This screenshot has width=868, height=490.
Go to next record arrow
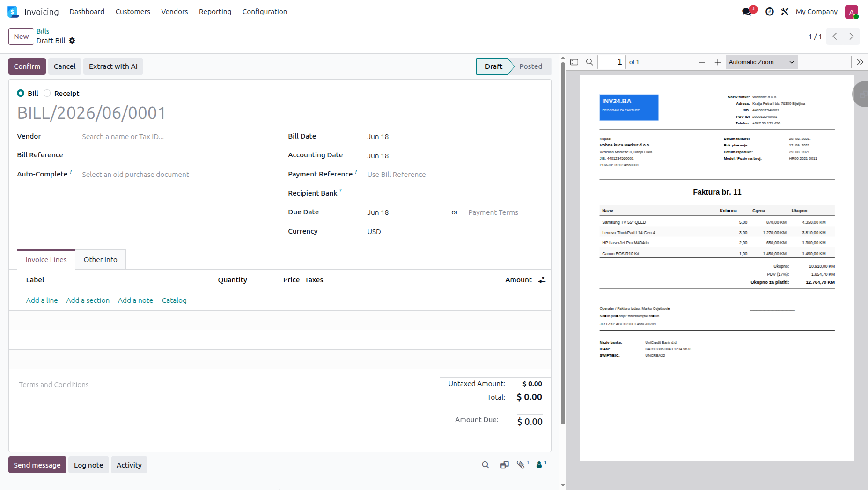pyautogui.click(x=851, y=37)
